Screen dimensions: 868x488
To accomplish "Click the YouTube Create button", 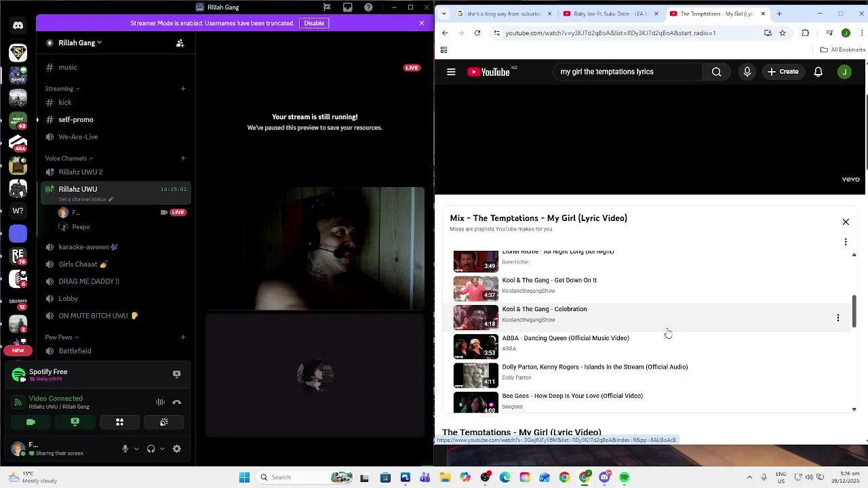I will click(783, 72).
